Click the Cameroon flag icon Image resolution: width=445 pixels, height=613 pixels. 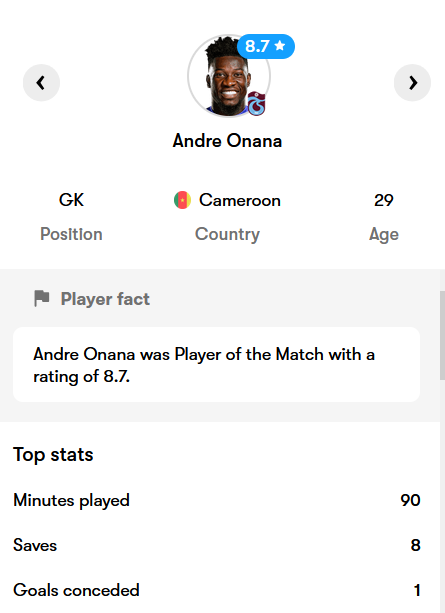click(x=182, y=200)
